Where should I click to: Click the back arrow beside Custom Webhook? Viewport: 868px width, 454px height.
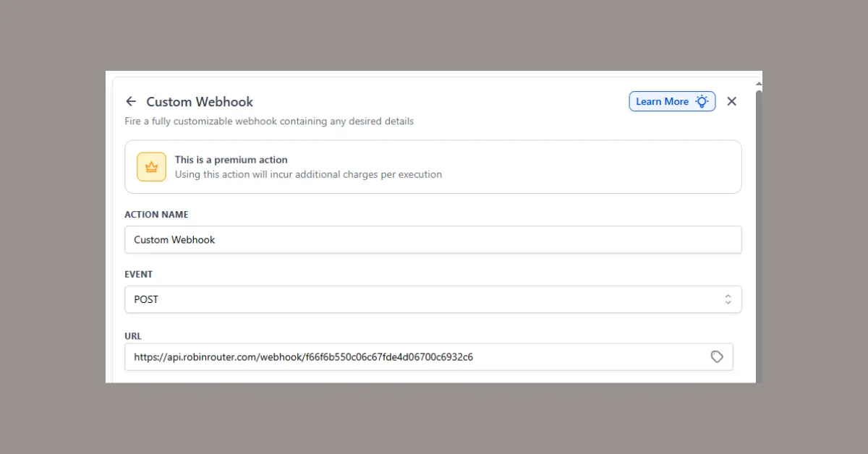(x=131, y=101)
